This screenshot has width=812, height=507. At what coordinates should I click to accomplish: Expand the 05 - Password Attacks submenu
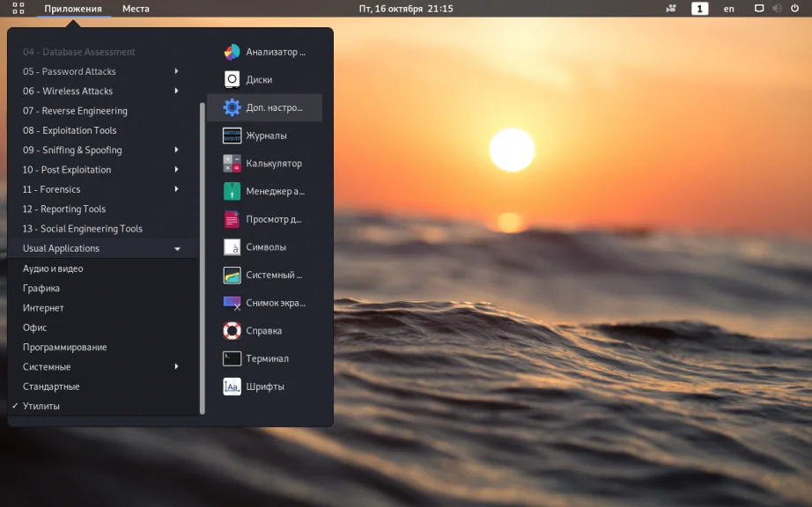tap(177, 71)
